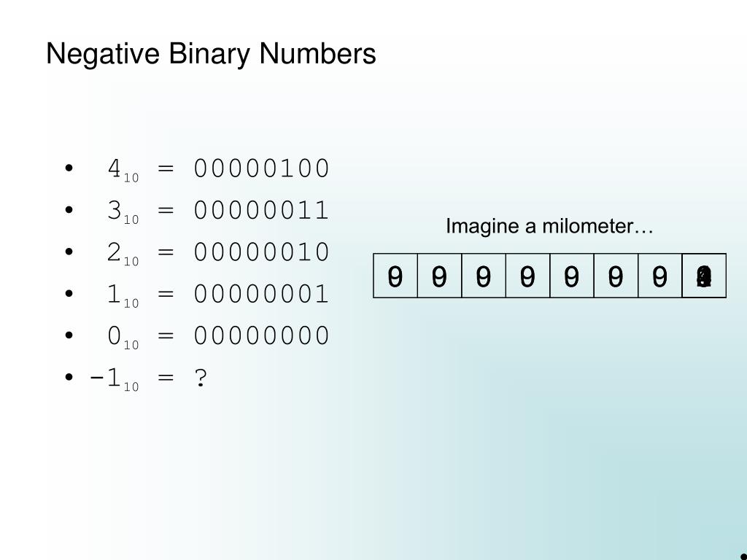747x560 pixels.
Task: Select the binary value 00000011
Action: pyautogui.click(x=262, y=211)
